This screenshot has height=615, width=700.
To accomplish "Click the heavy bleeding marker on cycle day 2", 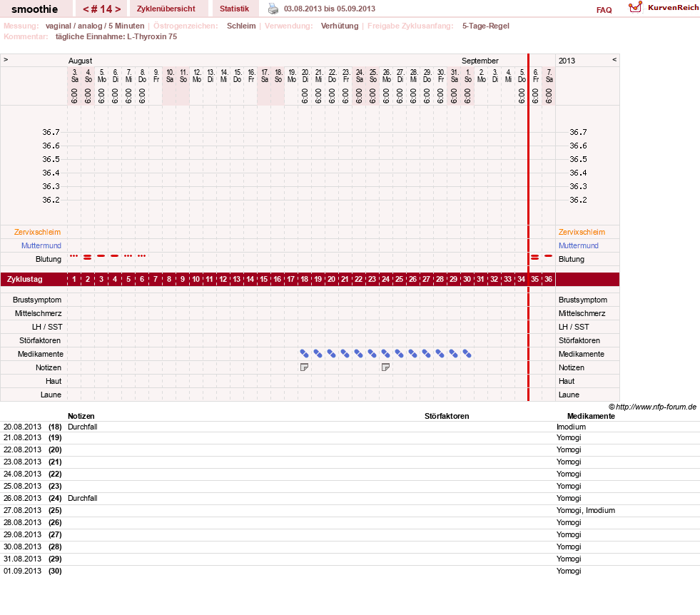I will coord(88,257).
